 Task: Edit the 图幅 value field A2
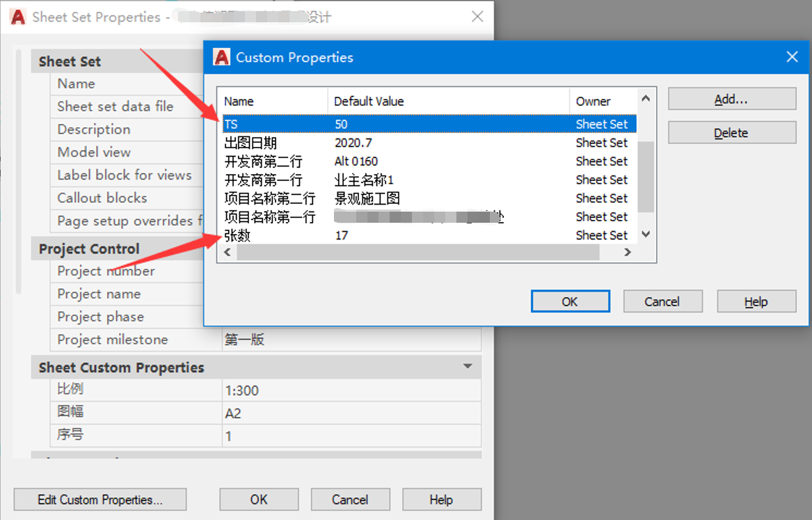[351, 413]
